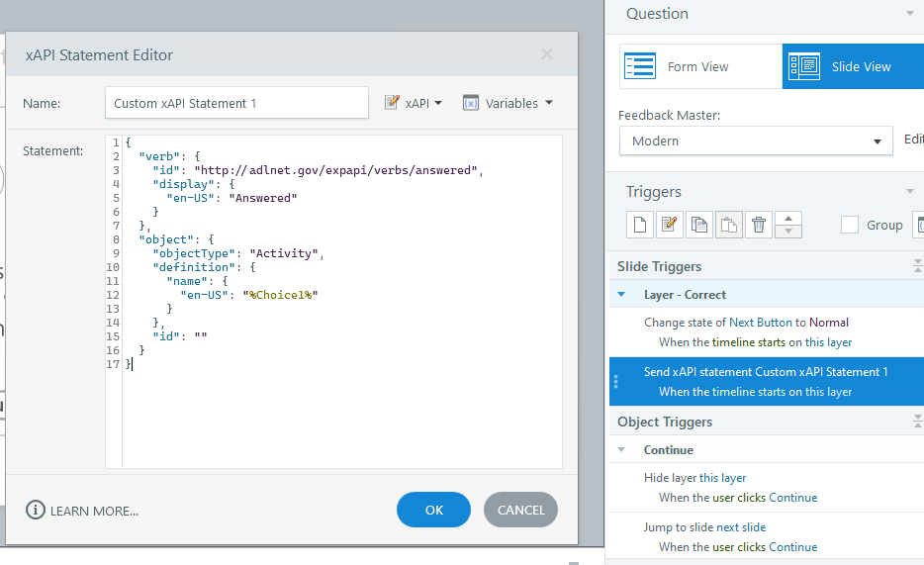Viewport: 924px width, 565px height.
Task: Close the xAPI Statement Editor dialog
Action: (547, 54)
